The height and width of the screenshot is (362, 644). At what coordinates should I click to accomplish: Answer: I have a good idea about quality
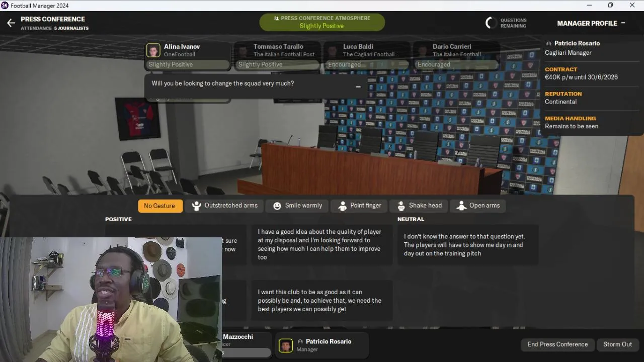coord(321,244)
